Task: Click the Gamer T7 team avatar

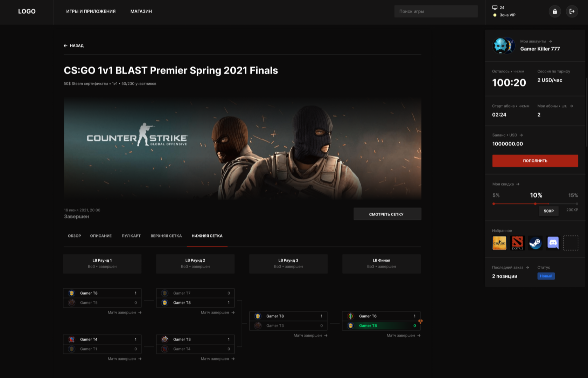Action: (x=165, y=293)
